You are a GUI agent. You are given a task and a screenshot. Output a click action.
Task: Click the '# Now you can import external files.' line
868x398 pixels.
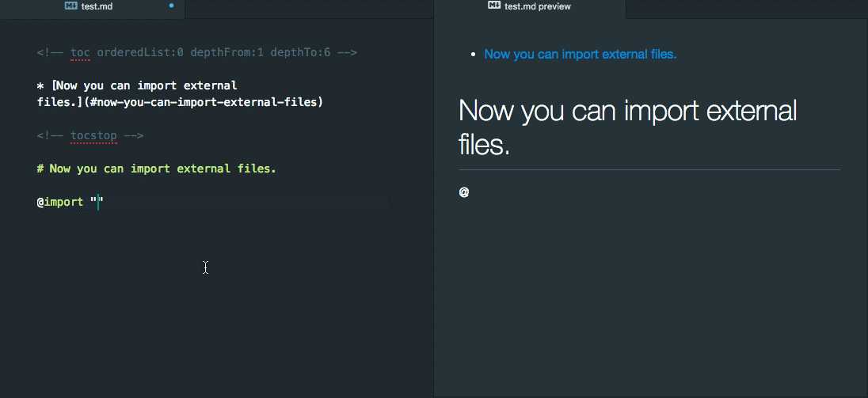tap(157, 169)
